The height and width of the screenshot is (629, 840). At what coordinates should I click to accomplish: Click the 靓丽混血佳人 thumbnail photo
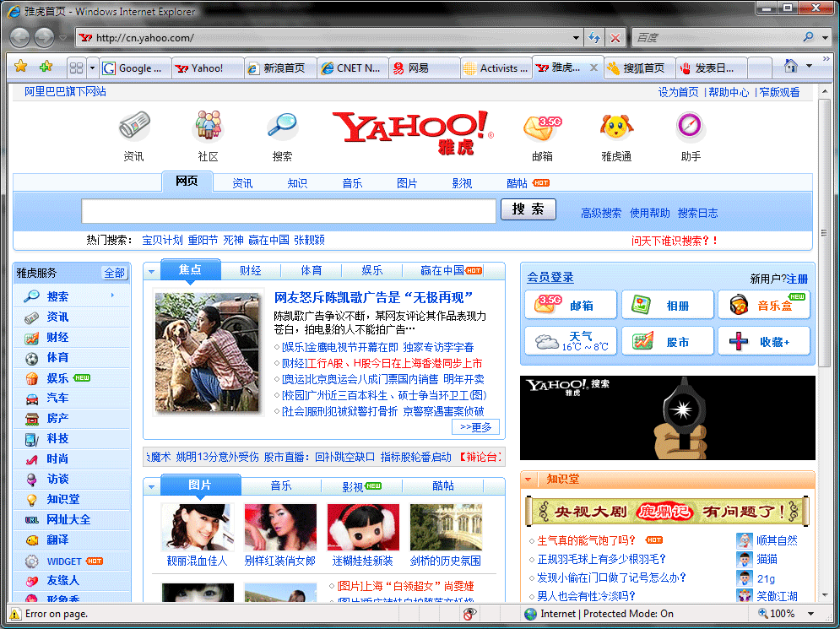(x=198, y=528)
